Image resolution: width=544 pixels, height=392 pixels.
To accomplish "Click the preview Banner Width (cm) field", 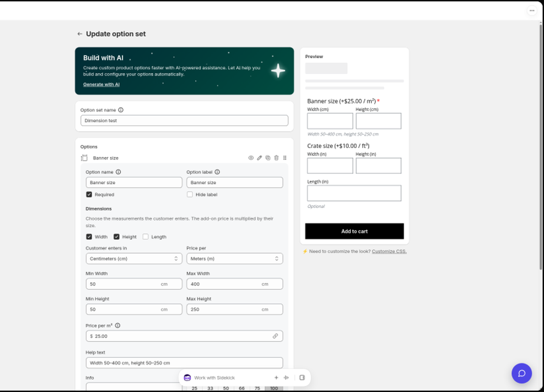I will click(330, 121).
